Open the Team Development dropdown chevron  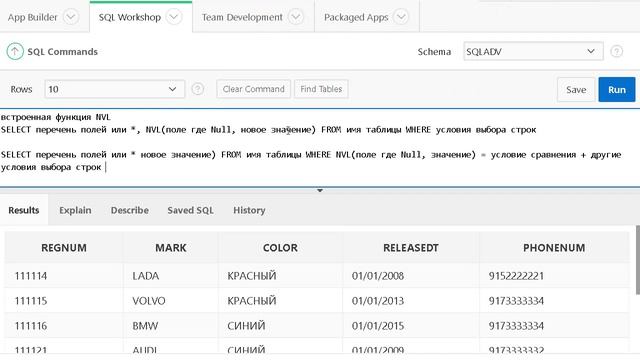(296, 17)
